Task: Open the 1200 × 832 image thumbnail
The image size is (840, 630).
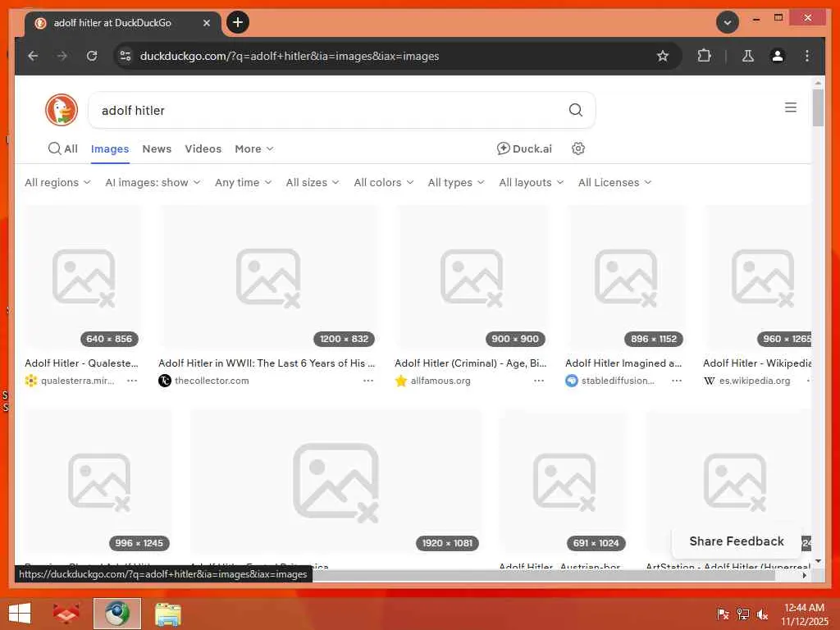Action: pos(268,277)
